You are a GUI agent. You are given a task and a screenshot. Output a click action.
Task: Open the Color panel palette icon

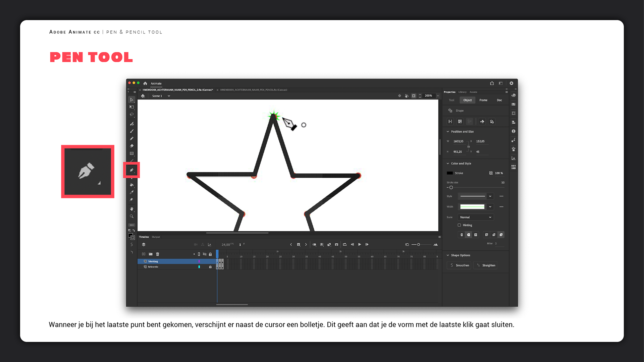click(x=514, y=96)
